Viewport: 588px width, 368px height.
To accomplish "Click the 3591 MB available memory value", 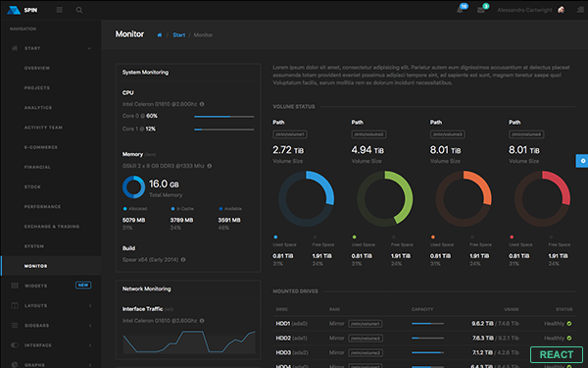I will (x=229, y=220).
